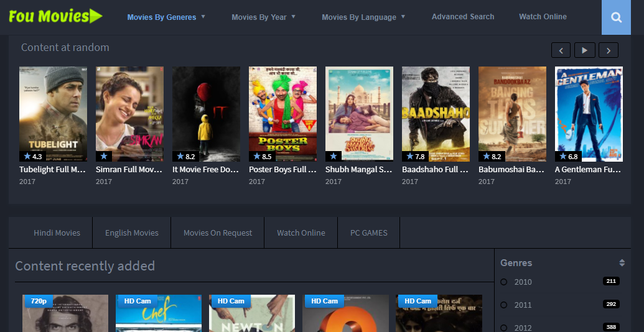Select the 2011 radio option
Image resolution: width=644 pixels, height=332 pixels.
(504, 305)
